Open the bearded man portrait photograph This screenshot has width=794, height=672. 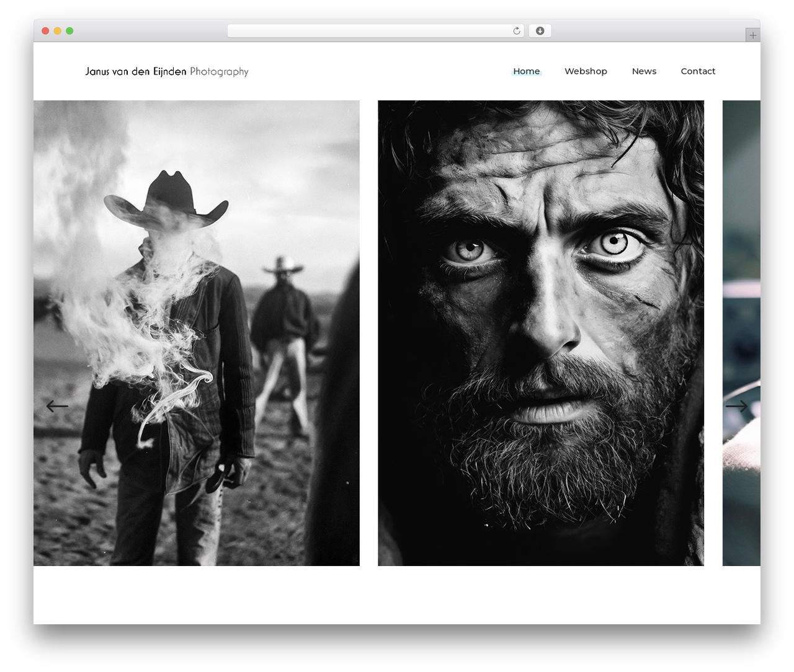click(x=541, y=333)
